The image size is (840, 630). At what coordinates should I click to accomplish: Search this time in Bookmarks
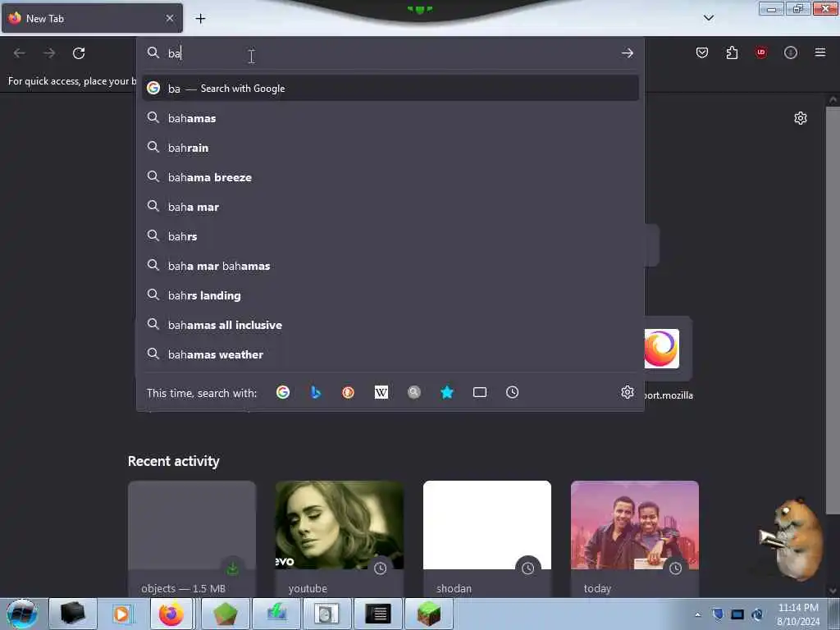(447, 392)
